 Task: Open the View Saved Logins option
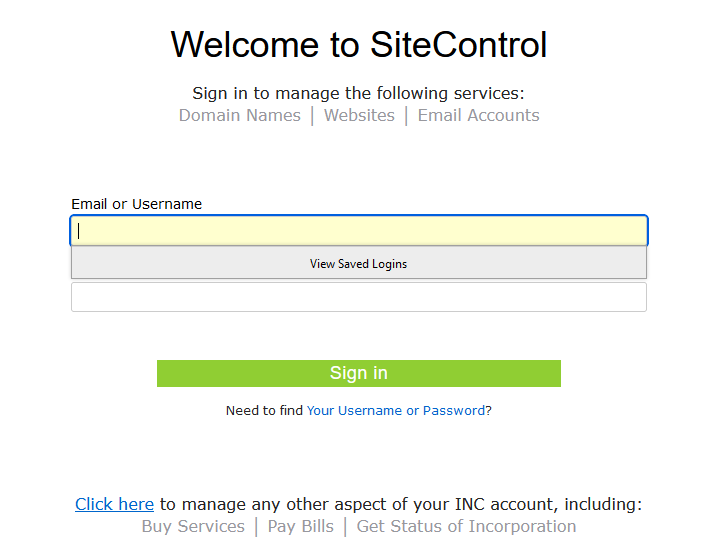click(x=358, y=264)
